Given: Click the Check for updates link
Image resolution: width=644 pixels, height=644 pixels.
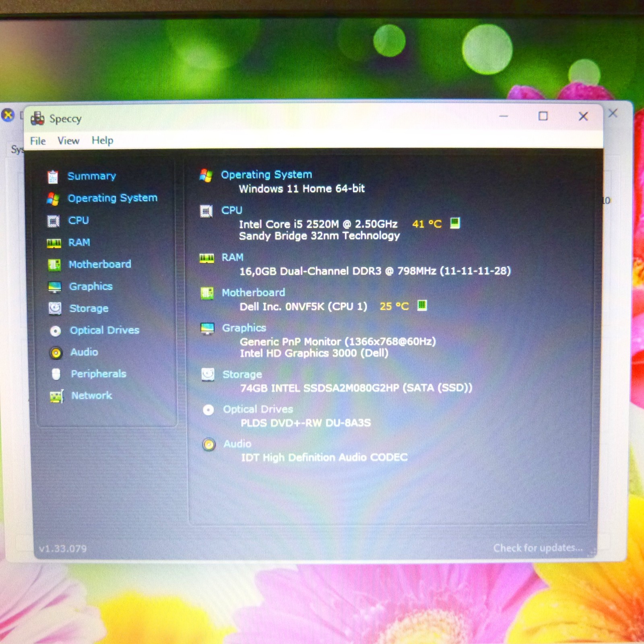Looking at the screenshot, I should tap(538, 548).
